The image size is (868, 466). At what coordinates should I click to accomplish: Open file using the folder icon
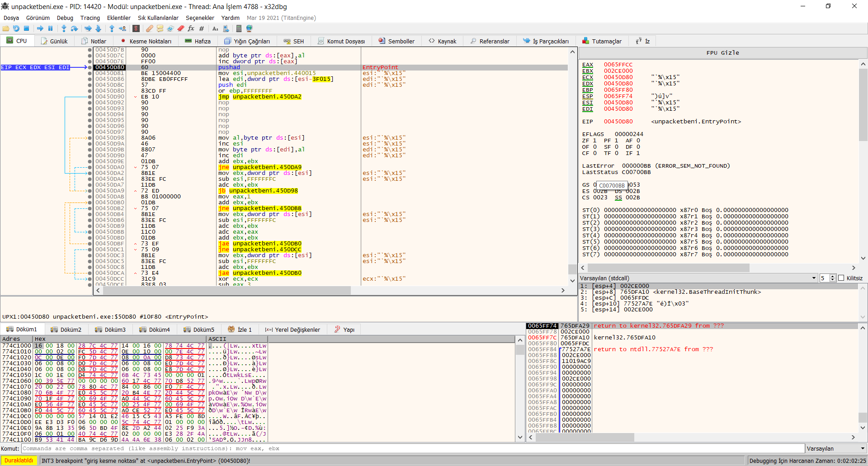point(6,28)
